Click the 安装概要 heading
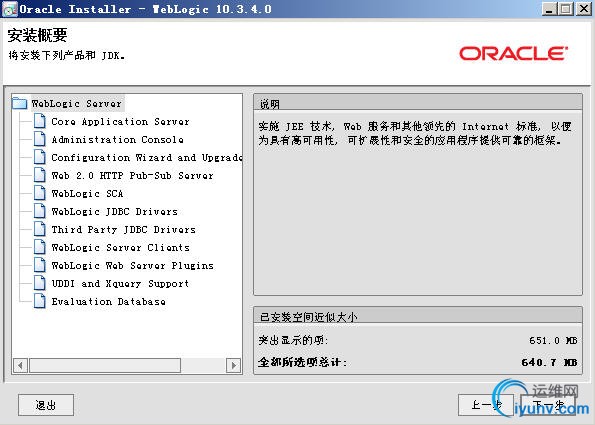The height and width of the screenshot is (425, 595). click(x=37, y=35)
